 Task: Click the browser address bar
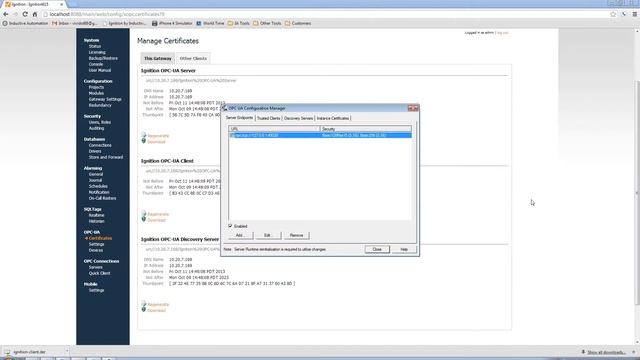326,14
